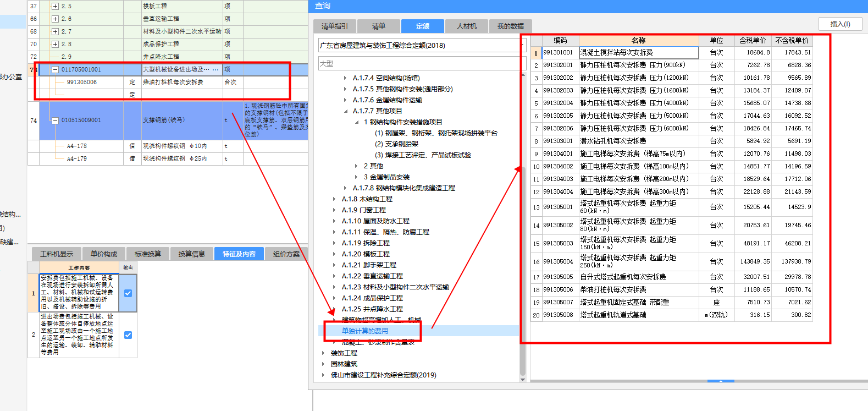
Task: Select row 991305005 自升式塔式起重机每次安拆费
Action: tap(671, 277)
